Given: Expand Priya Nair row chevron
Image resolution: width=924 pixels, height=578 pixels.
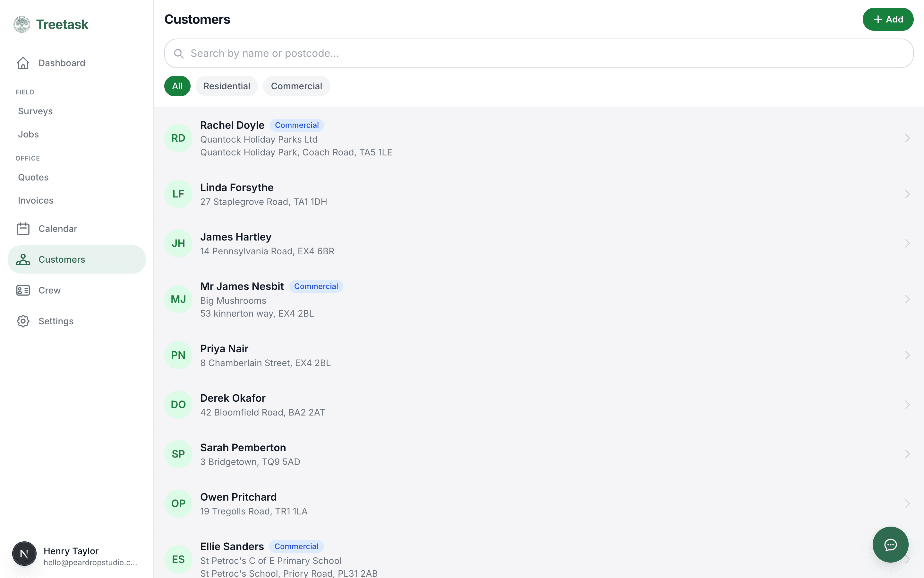Looking at the screenshot, I should point(908,355).
